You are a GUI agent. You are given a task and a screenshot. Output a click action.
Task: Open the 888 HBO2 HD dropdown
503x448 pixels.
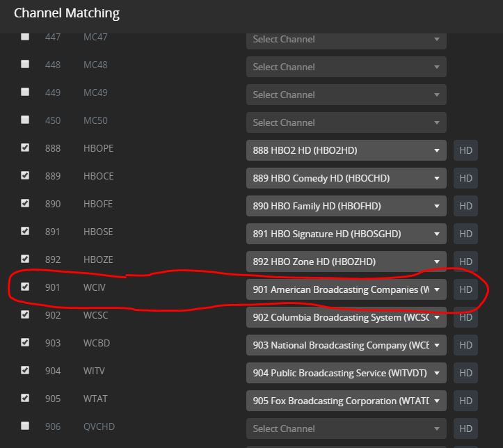coord(346,150)
